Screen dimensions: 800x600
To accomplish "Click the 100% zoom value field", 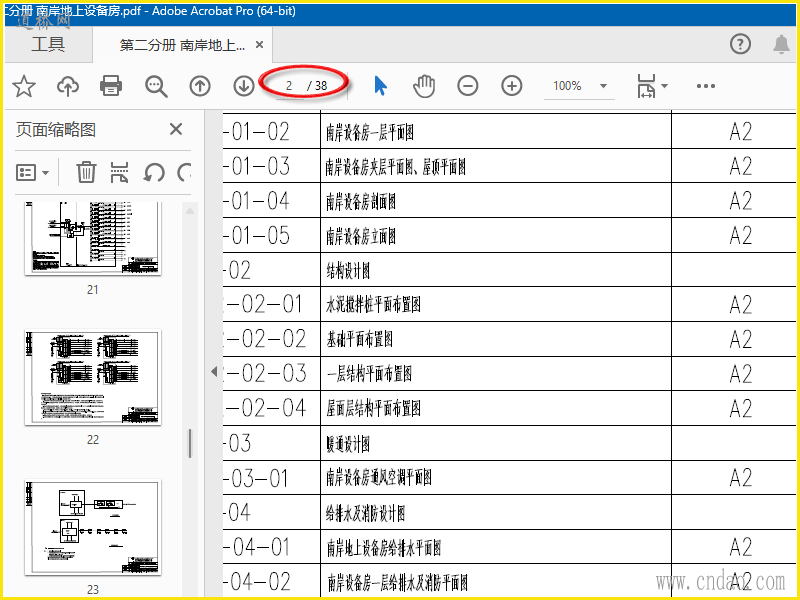I will [x=567, y=86].
